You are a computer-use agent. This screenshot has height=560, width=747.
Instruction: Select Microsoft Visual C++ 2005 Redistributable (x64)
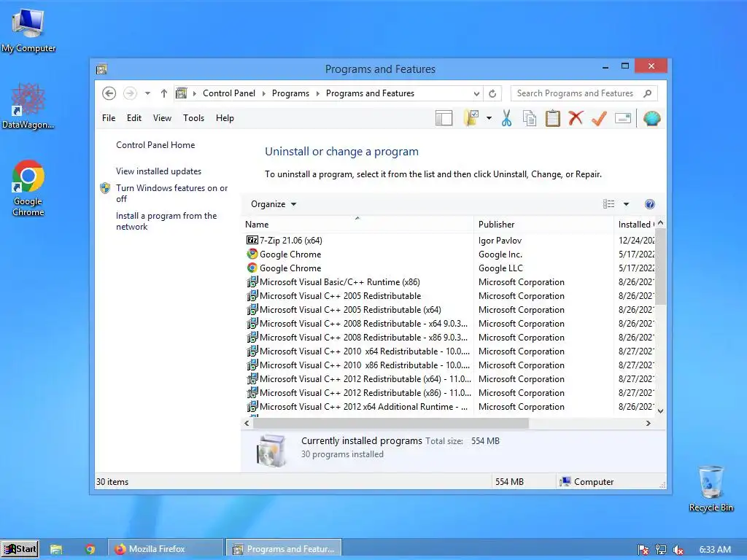tap(344, 309)
